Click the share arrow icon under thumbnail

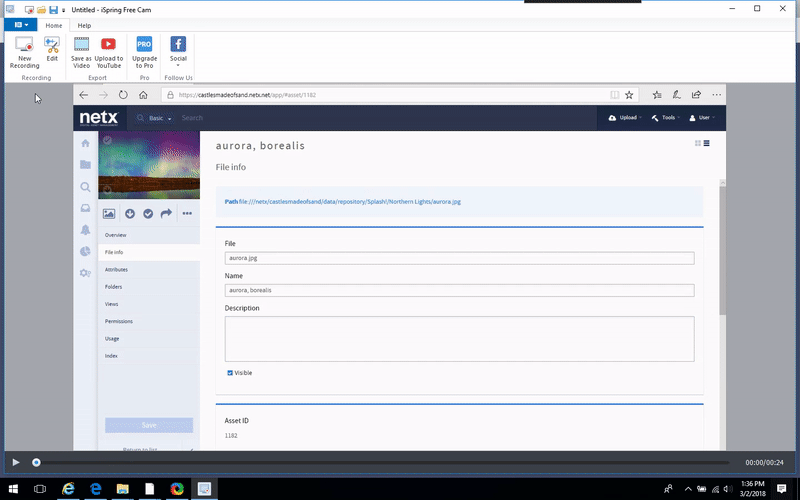166,213
